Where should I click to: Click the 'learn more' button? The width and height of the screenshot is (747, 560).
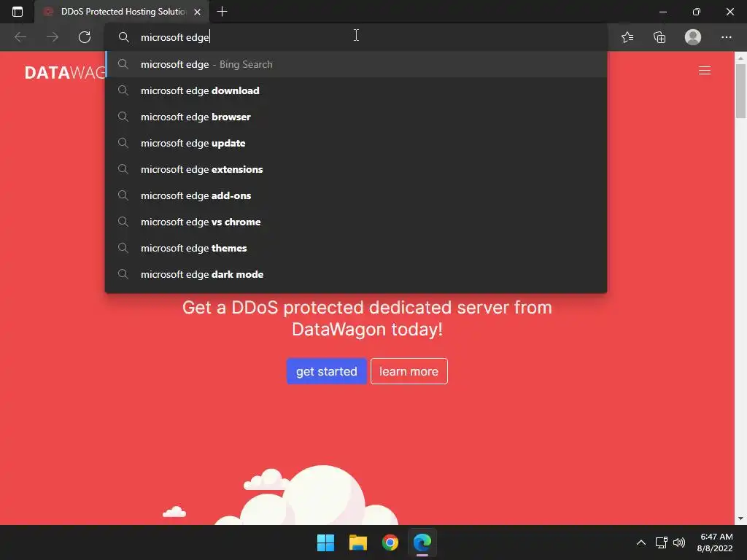(409, 371)
